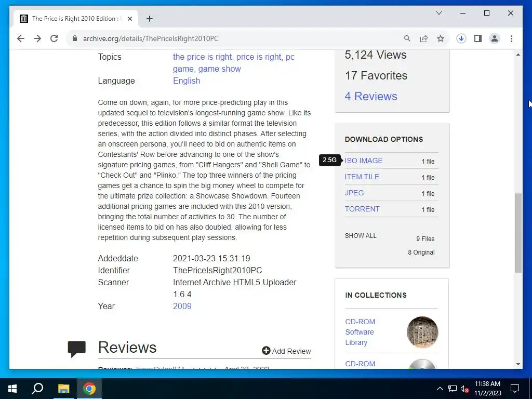Viewport: 532px width, 399px height.
Task: Go forward to the next page
Action: point(37,38)
